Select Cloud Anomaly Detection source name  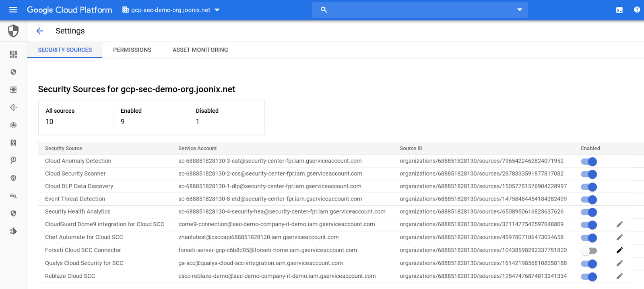click(78, 161)
